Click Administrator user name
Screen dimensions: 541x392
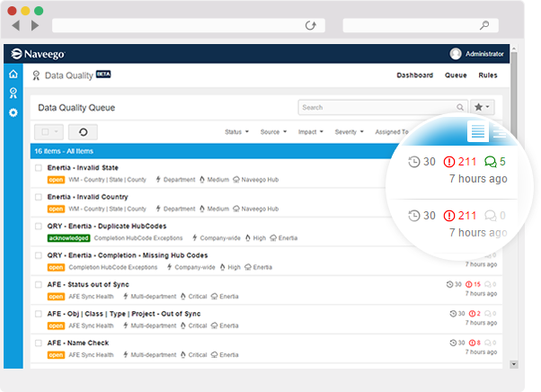[484, 54]
